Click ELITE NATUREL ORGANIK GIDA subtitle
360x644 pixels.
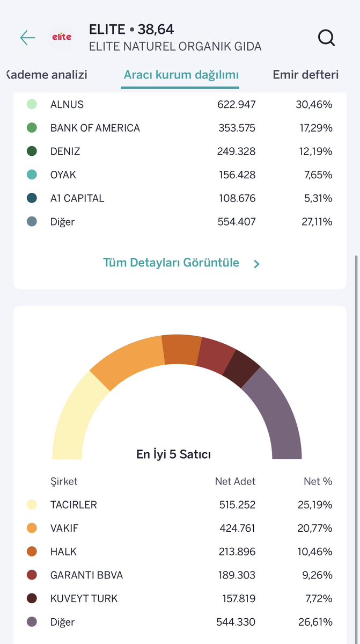pyautogui.click(x=175, y=46)
